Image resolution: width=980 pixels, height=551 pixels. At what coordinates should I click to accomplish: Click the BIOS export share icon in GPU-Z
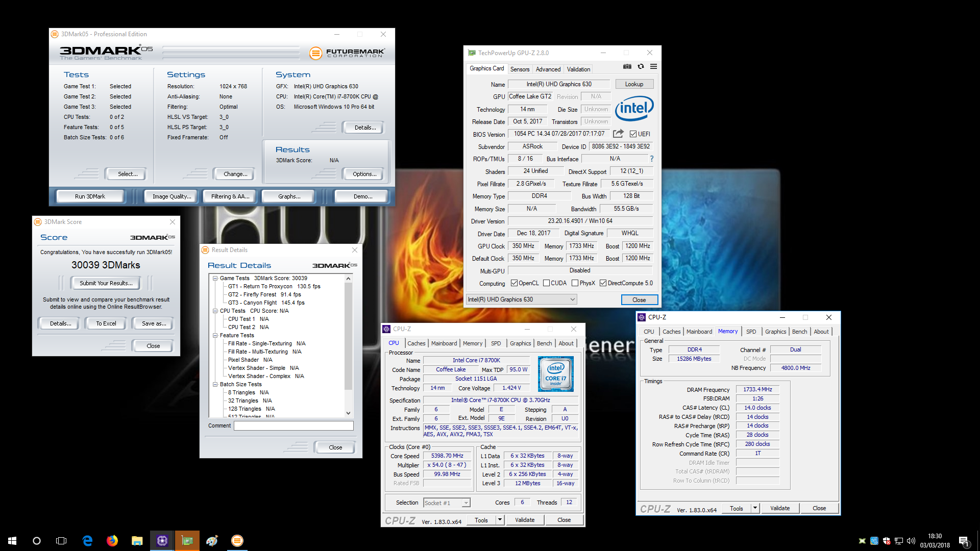[618, 134]
